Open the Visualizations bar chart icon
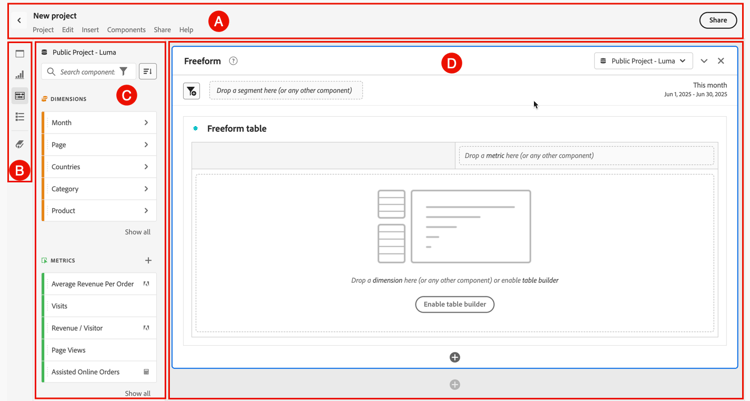Image resolution: width=750 pixels, height=401 pixels. tap(20, 75)
